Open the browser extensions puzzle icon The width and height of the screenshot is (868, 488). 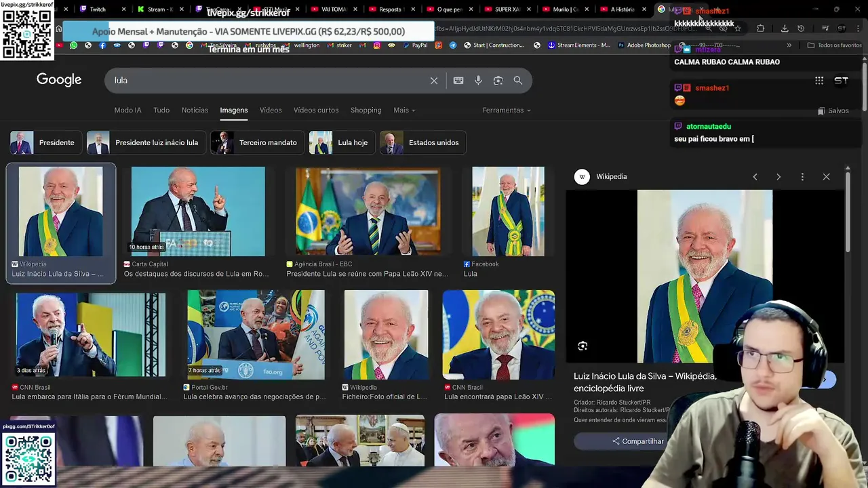760,28
